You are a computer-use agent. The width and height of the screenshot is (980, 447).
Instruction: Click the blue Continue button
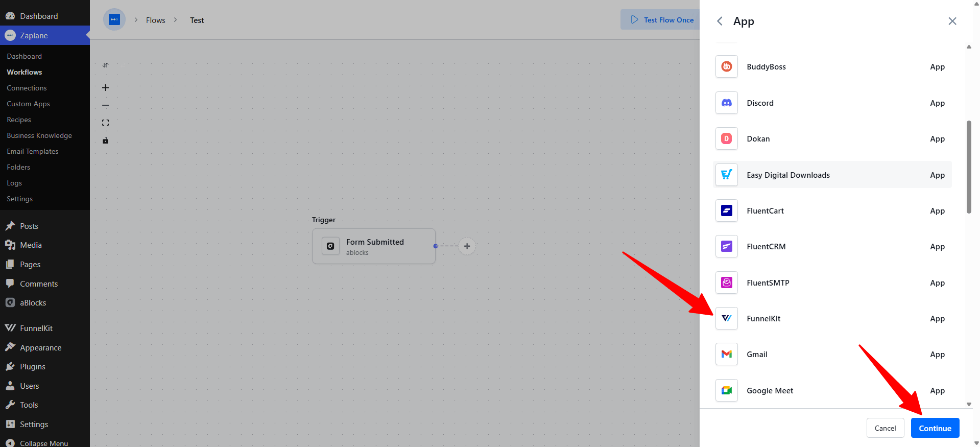click(x=935, y=428)
